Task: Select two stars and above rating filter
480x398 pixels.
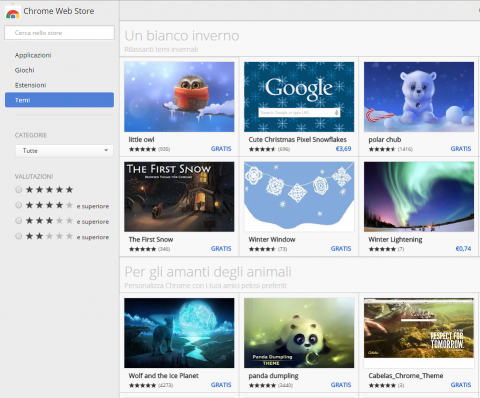Action: pos(19,236)
